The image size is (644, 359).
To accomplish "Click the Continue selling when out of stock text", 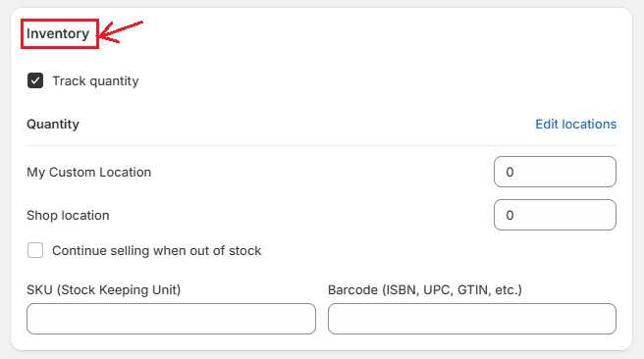I will [157, 251].
